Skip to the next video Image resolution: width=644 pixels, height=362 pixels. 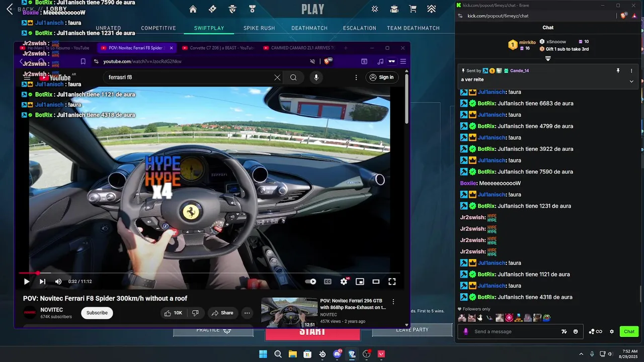42,282
